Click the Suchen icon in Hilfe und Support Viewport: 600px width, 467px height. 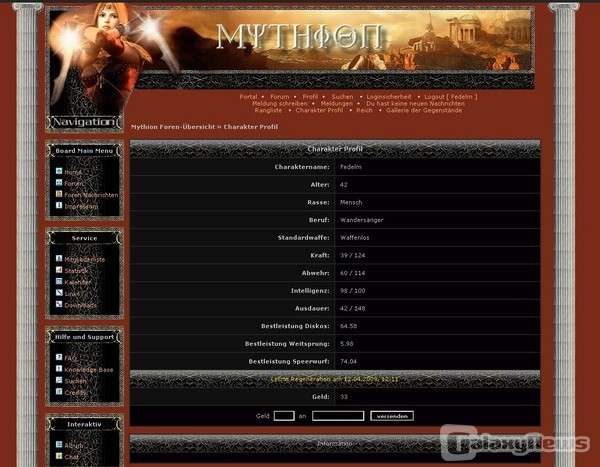59,380
